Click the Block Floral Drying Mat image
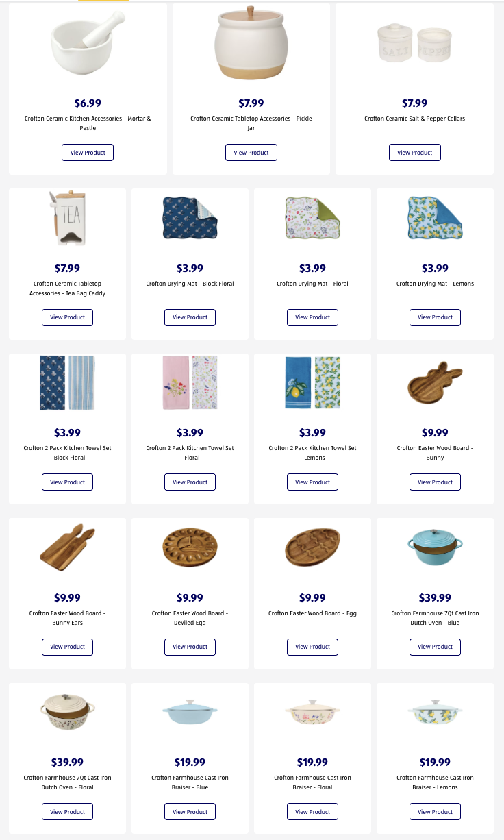 point(190,218)
